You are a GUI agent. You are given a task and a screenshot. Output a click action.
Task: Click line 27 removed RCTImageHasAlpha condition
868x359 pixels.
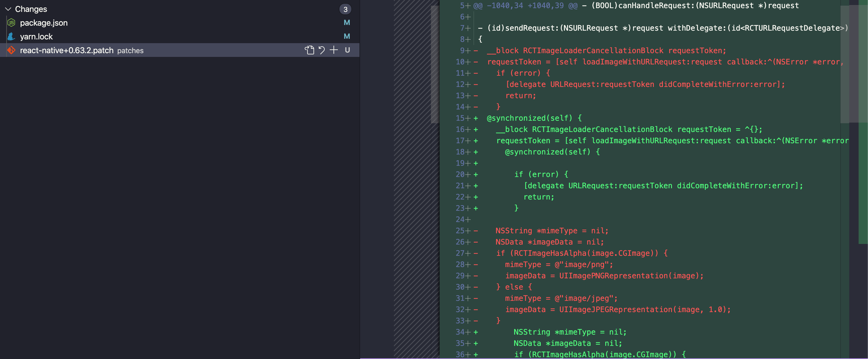582,253
